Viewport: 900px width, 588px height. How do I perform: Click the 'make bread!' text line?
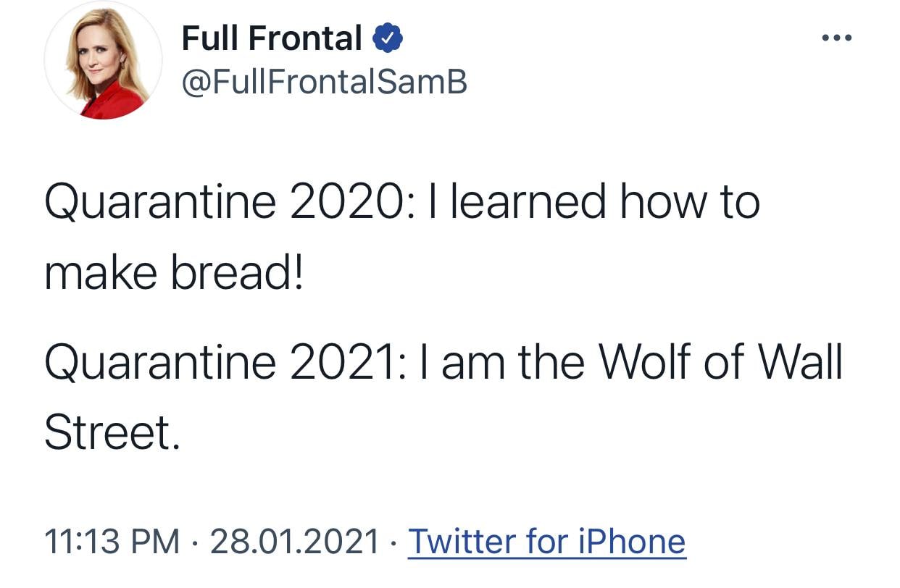(x=175, y=273)
